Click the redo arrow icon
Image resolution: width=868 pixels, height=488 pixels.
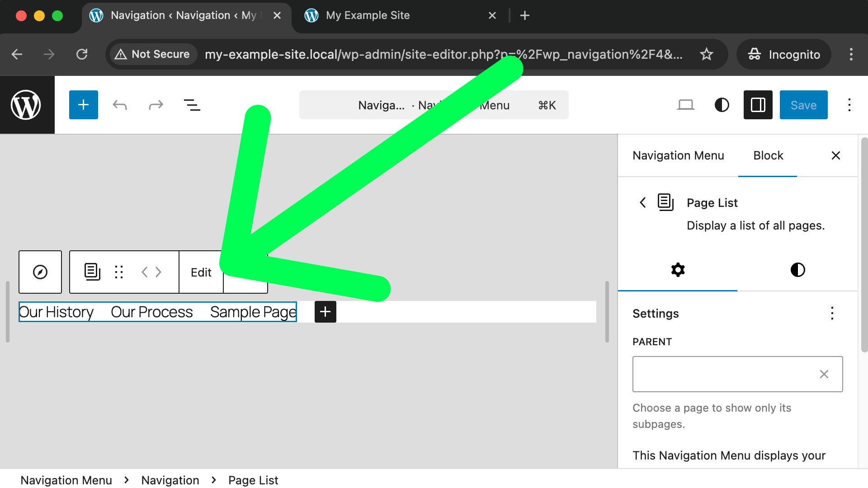click(x=156, y=105)
